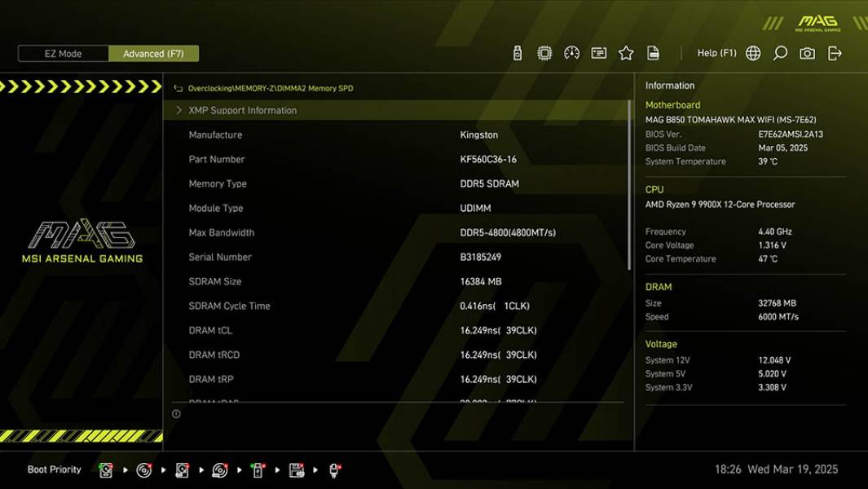Click the info icon below settings list
The width and height of the screenshot is (868, 489).
[176, 414]
